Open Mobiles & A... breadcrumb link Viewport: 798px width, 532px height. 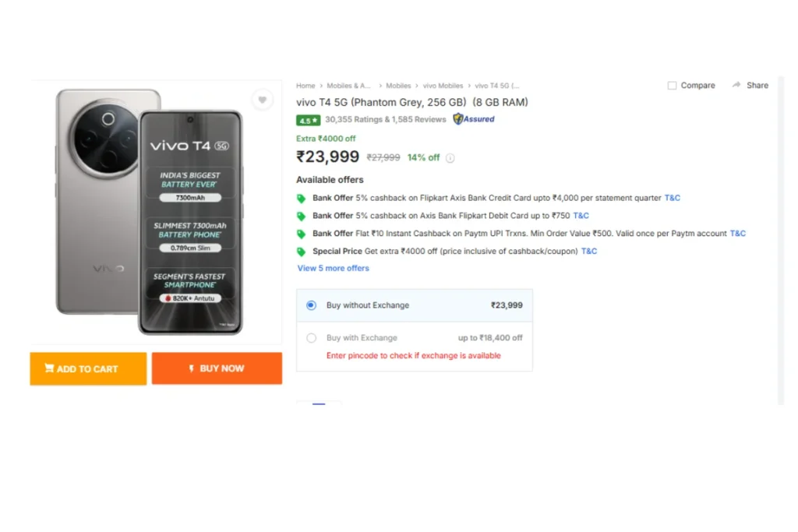coord(348,86)
